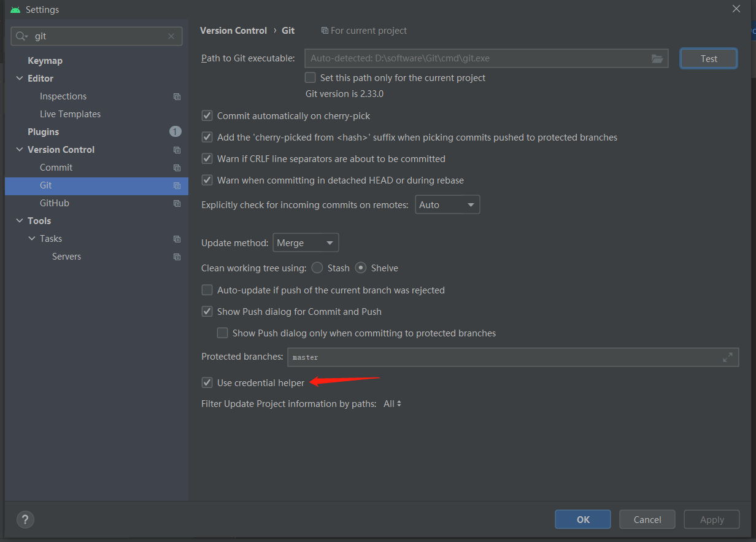Click project-level icon beside Inspections
Viewport: 756px width, 542px height.
[x=177, y=96]
